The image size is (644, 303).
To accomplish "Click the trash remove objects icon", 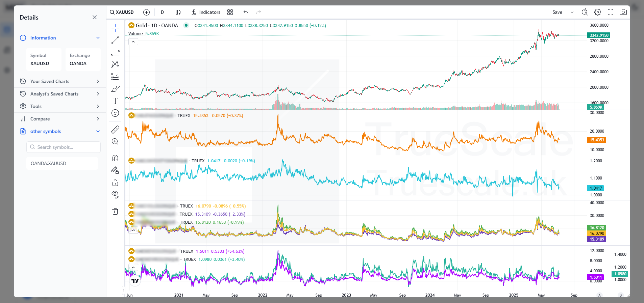I will pyautogui.click(x=115, y=212).
